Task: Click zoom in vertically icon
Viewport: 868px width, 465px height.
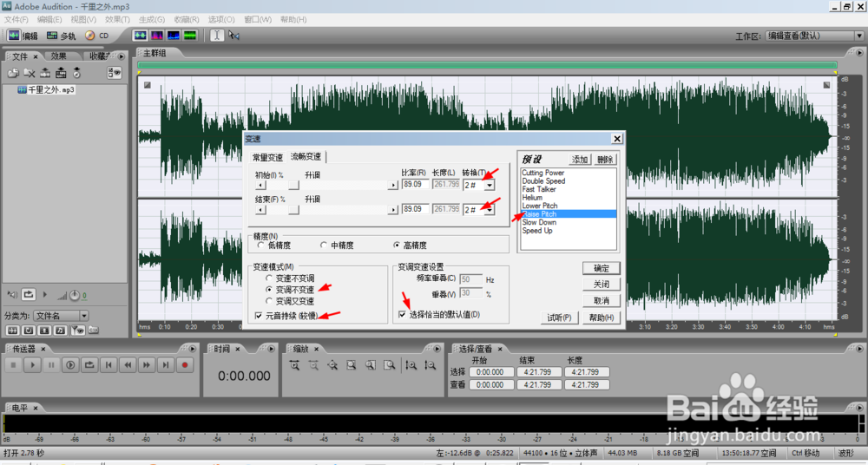Action: coord(411,365)
